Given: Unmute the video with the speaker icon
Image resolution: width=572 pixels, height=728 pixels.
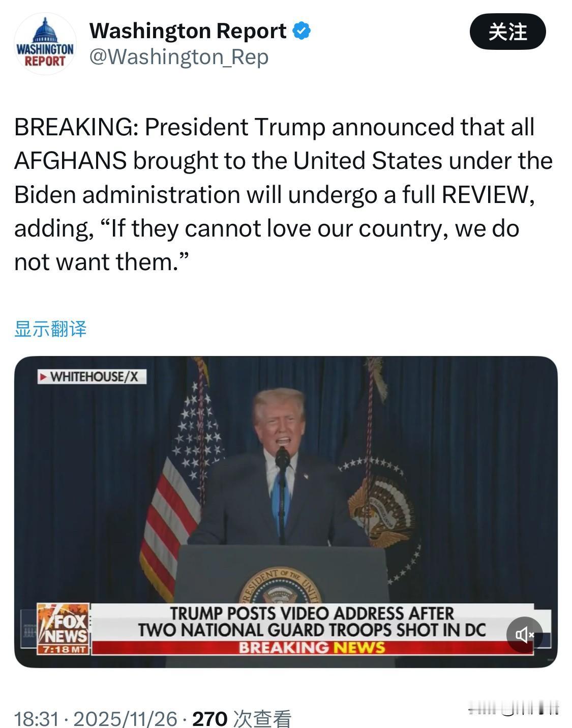Looking at the screenshot, I should [525, 634].
